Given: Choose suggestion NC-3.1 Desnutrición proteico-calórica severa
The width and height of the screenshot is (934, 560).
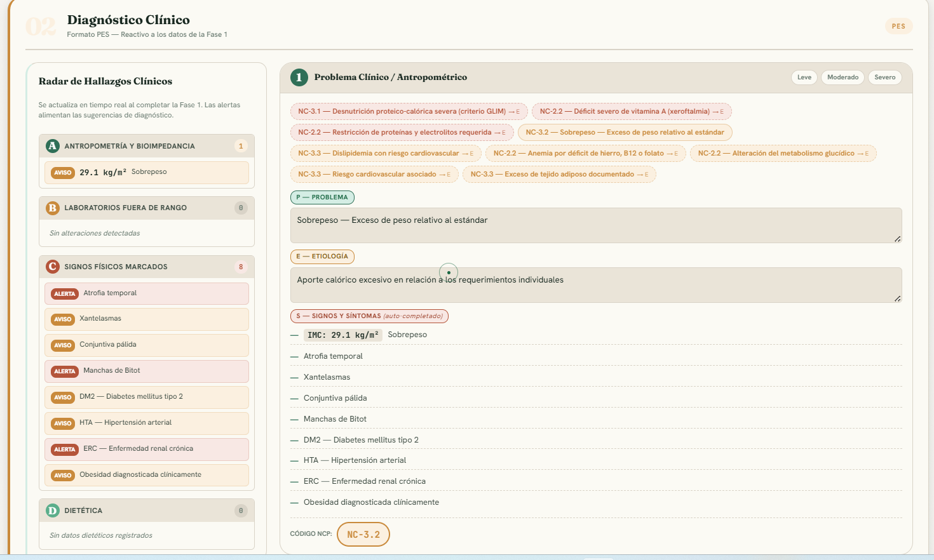Looking at the screenshot, I should pyautogui.click(x=409, y=112).
